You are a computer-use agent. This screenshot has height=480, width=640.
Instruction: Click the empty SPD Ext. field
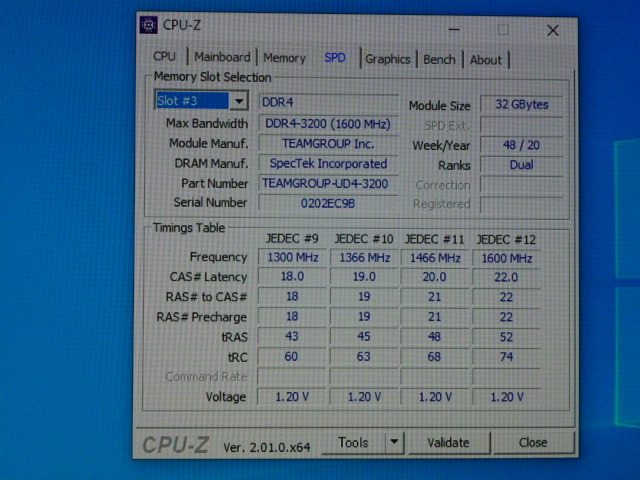point(522,125)
